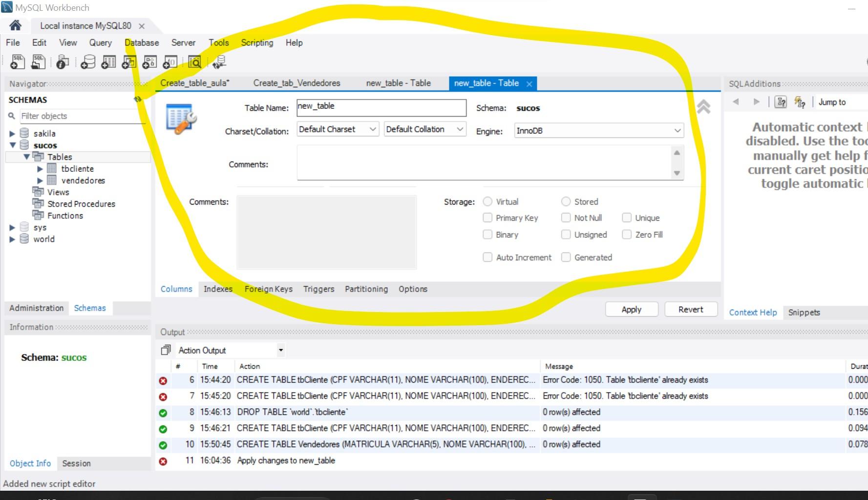Click the Filter objects search field
This screenshot has height=500, width=868.
pyautogui.click(x=82, y=116)
